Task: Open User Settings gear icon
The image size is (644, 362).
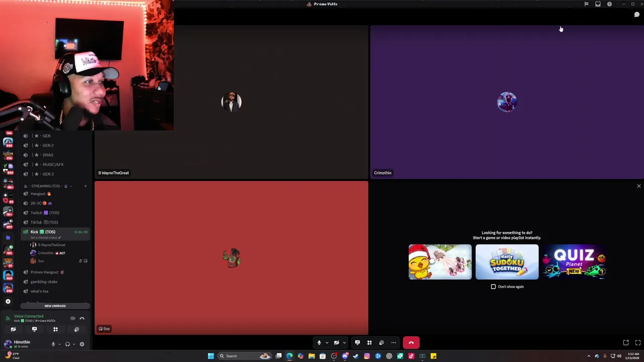Action: pyautogui.click(x=82, y=344)
